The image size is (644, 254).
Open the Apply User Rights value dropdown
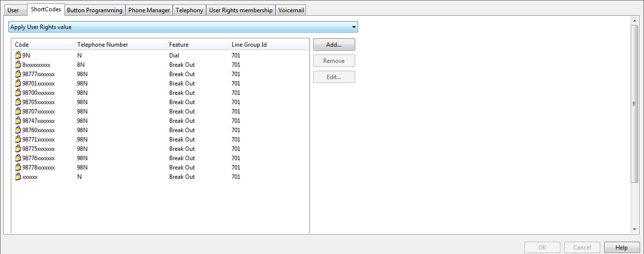[183, 27]
